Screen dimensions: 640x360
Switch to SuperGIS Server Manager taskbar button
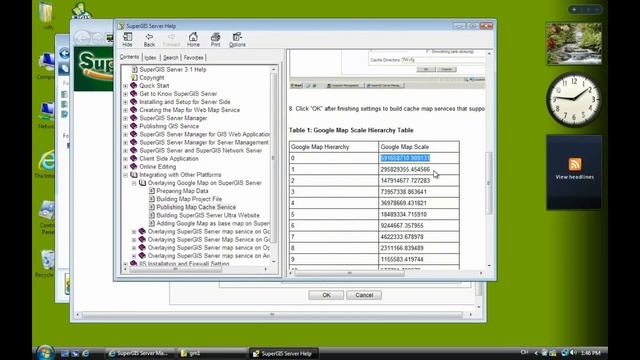coord(140,353)
